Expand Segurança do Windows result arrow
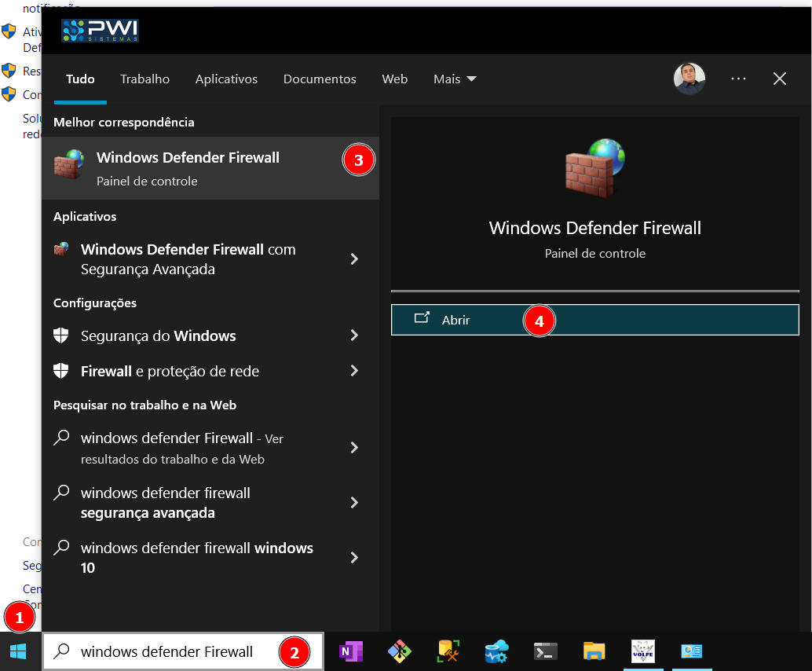Image resolution: width=812 pixels, height=671 pixels. pos(354,335)
